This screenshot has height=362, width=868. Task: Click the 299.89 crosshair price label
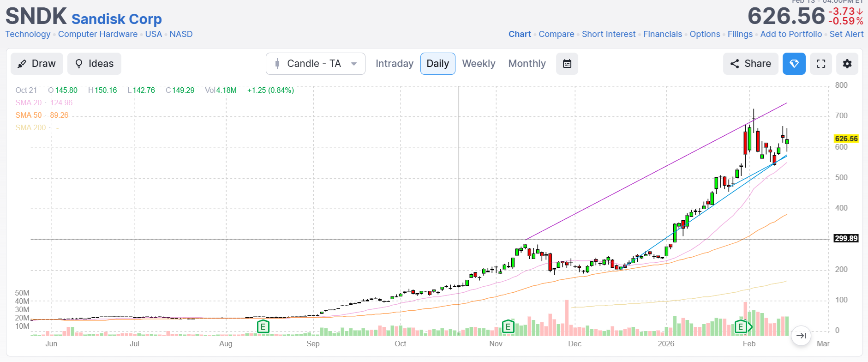(x=846, y=238)
